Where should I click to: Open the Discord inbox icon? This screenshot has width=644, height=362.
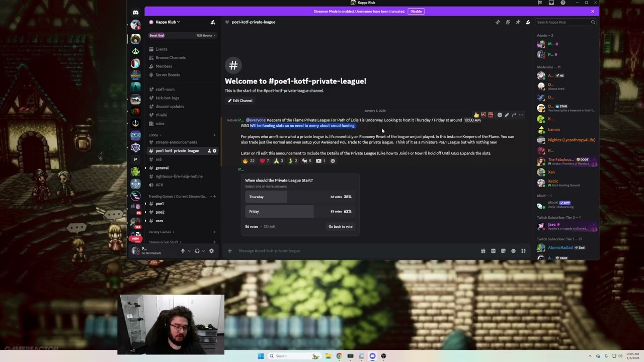pyautogui.click(x=551, y=3)
